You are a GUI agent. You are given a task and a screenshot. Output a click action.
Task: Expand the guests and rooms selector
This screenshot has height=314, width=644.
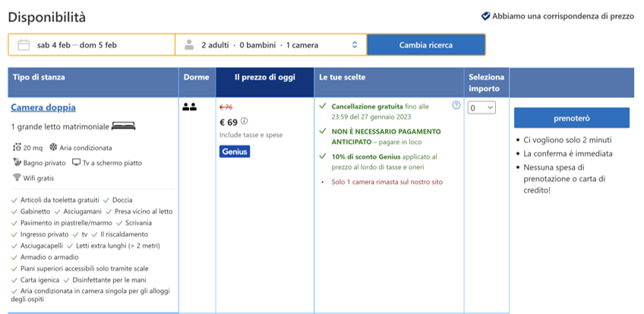pos(270,45)
